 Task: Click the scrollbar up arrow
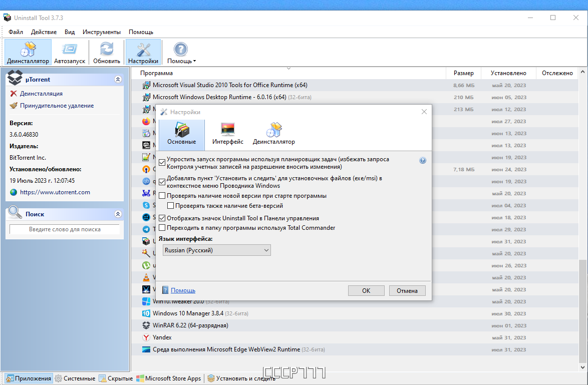click(x=583, y=72)
